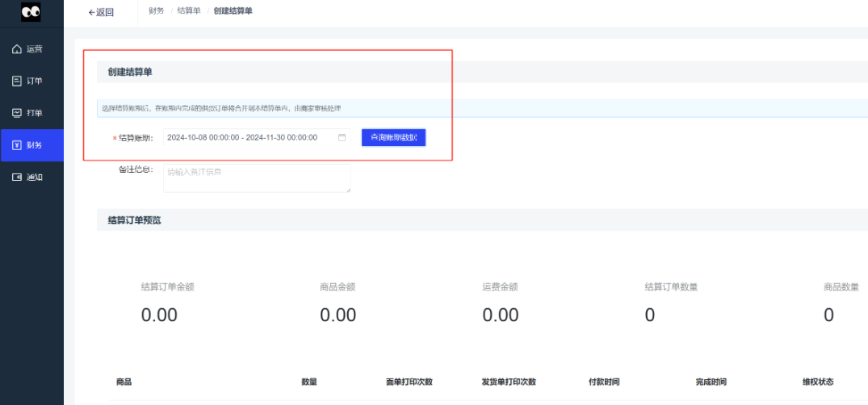
Task: Select the 付款时间 column header
Action: (x=604, y=382)
